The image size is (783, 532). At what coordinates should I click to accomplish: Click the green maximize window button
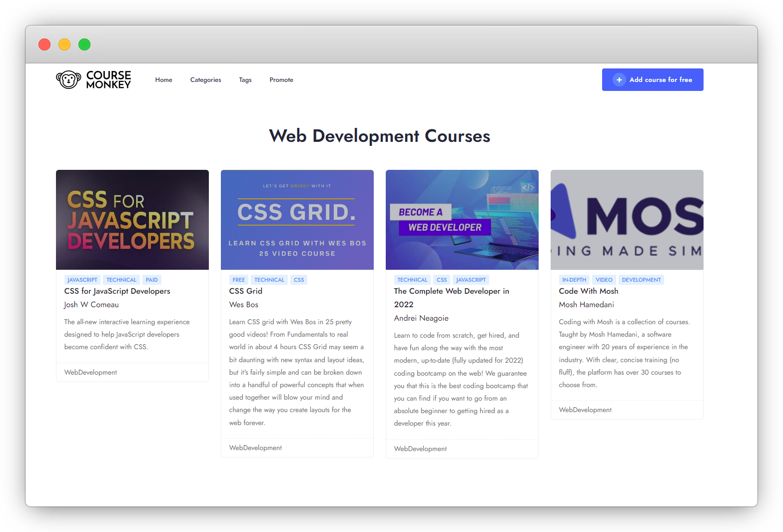tap(84, 44)
